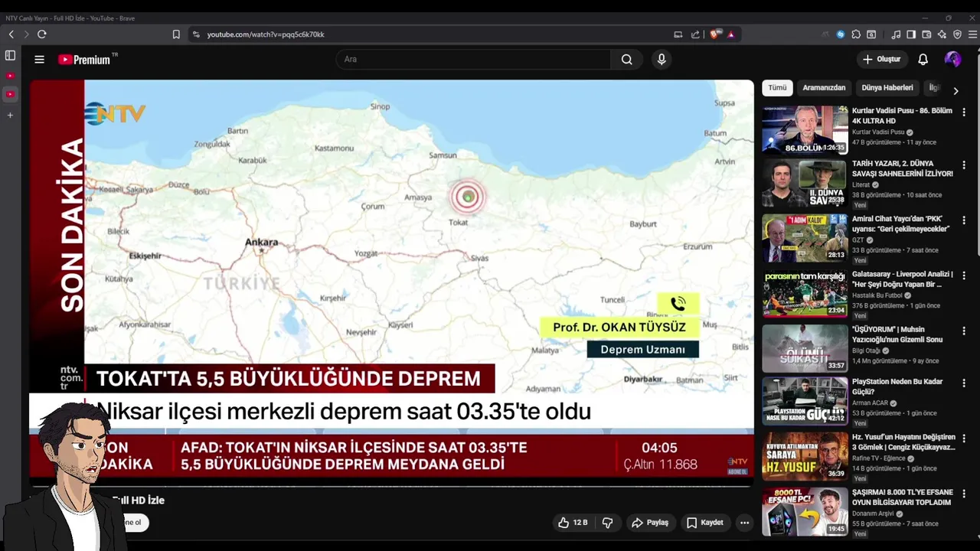Image resolution: width=980 pixels, height=551 pixels.
Task: Select the active second YouTube vertical tab
Action: click(10, 94)
